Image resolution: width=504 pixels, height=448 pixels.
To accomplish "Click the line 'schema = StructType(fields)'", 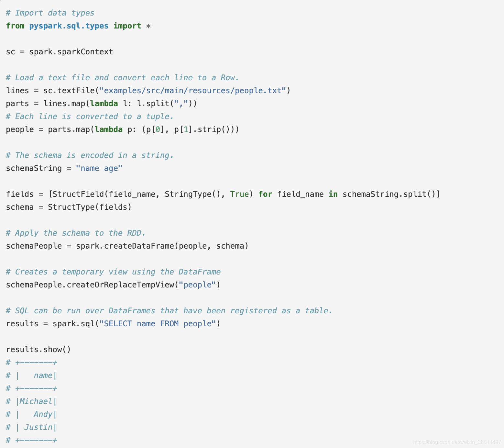I will (x=69, y=207).
